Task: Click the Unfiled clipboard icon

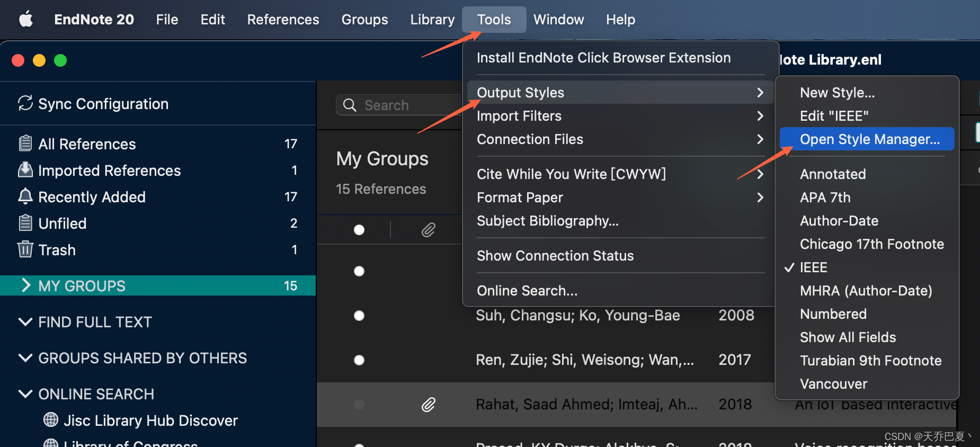Action: click(25, 222)
